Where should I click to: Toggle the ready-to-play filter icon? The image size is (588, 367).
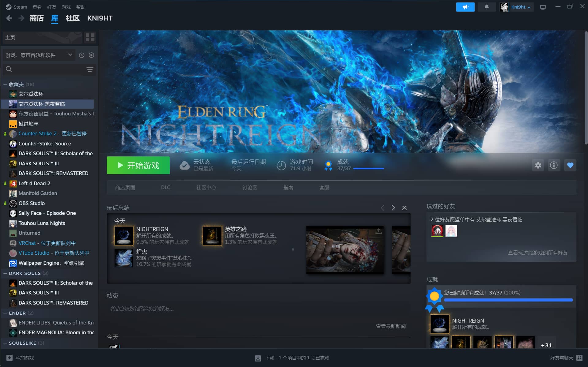(91, 55)
